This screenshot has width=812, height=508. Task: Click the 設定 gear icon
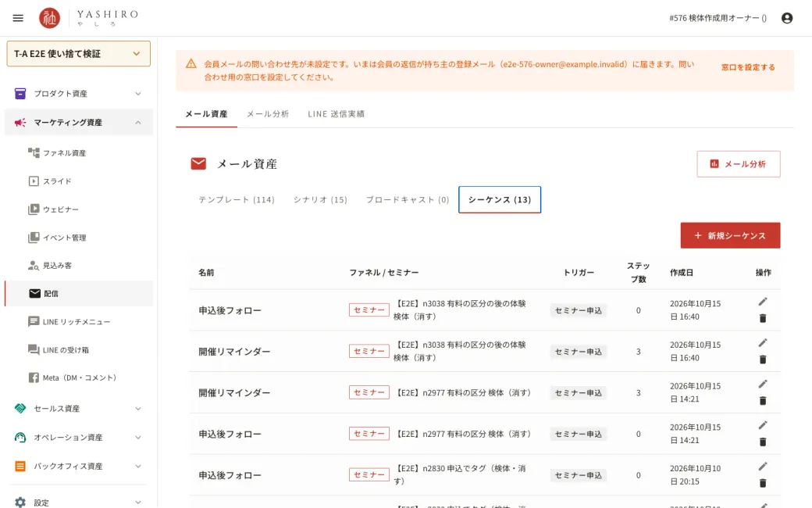tap(20, 502)
